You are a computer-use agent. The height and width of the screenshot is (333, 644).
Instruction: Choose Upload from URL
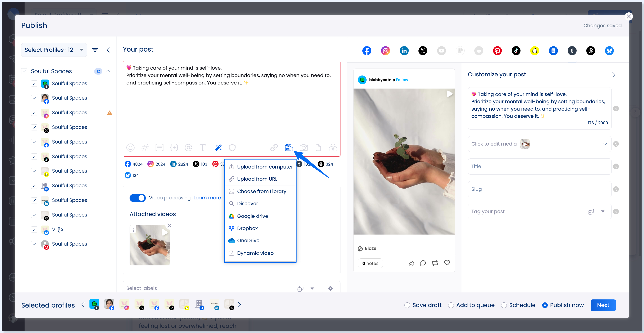click(x=260, y=179)
